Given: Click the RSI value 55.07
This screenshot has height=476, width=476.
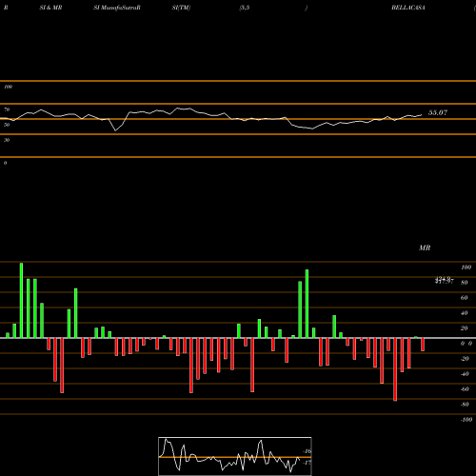Looking at the screenshot, I should click(x=438, y=112).
